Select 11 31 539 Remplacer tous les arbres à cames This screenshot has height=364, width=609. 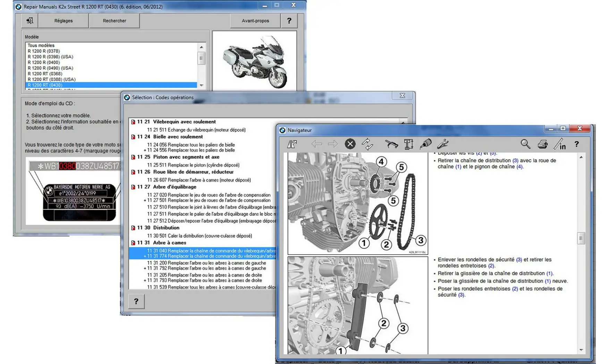(x=211, y=287)
